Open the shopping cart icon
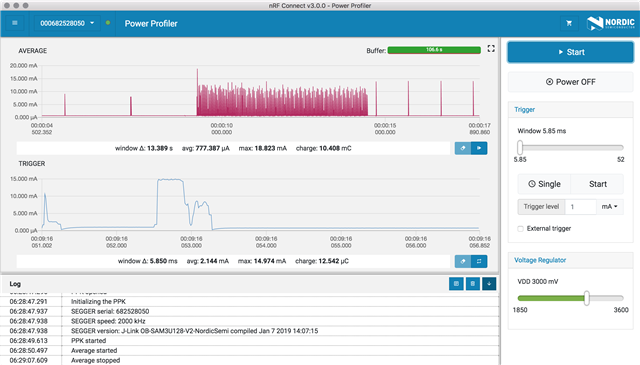Image resolution: width=640 pixels, height=365 pixels. (569, 23)
